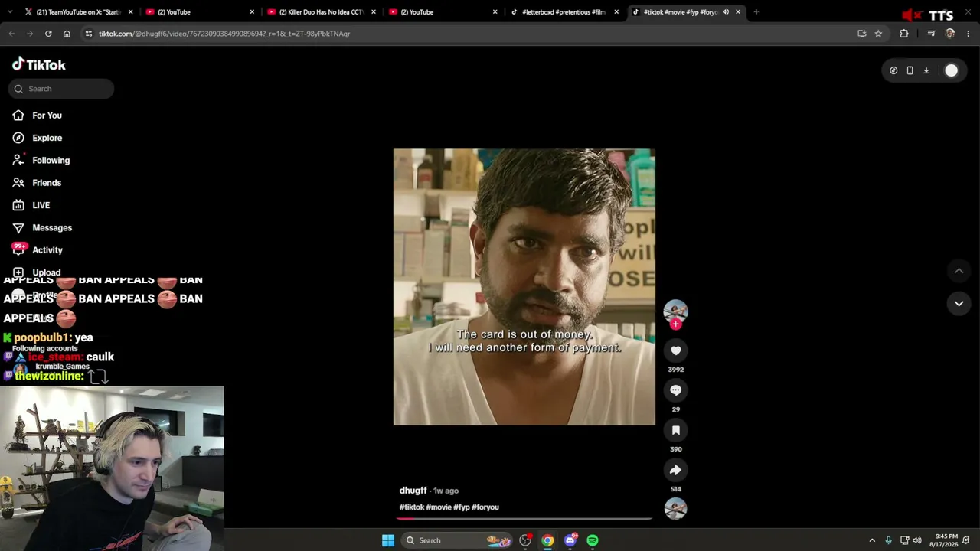Switch to the Killer Duo Has No Idea tab

(322, 12)
